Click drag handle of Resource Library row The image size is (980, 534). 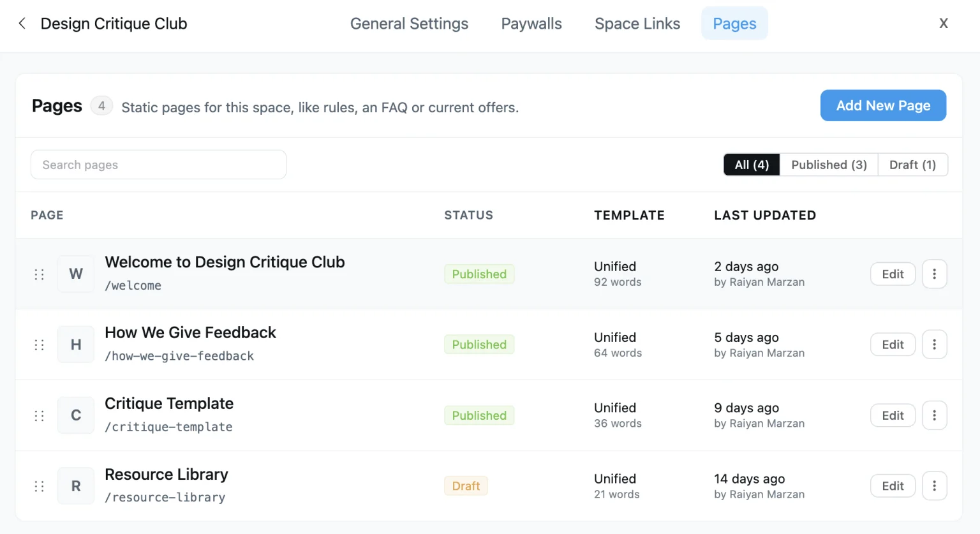[x=39, y=486]
